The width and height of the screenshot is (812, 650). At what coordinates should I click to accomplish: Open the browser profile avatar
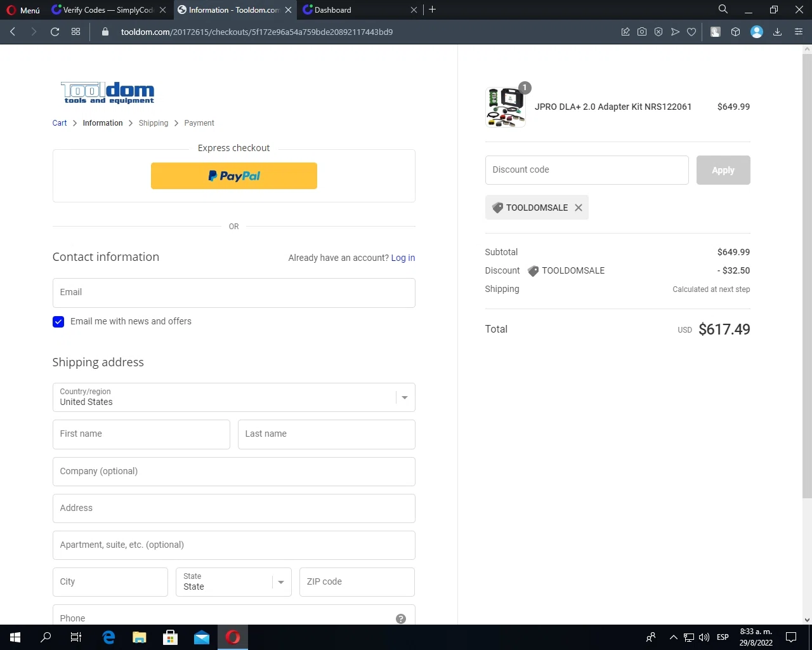(x=757, y=32)
